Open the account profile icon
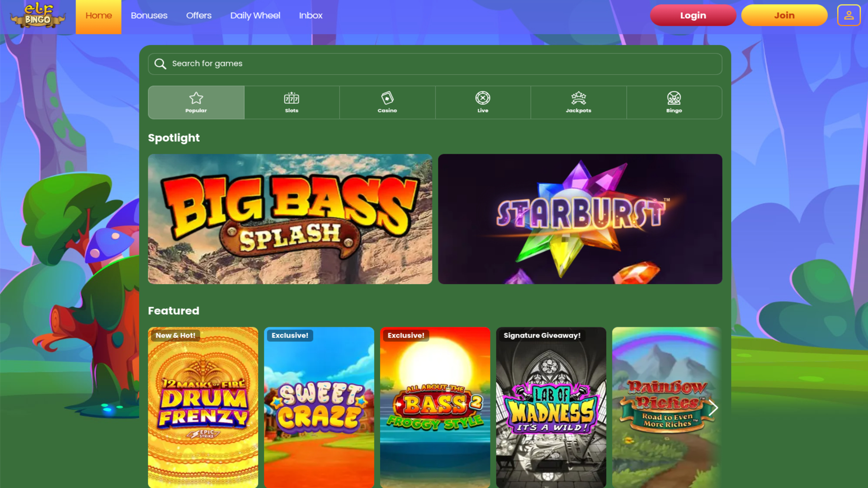 [849, 15]
